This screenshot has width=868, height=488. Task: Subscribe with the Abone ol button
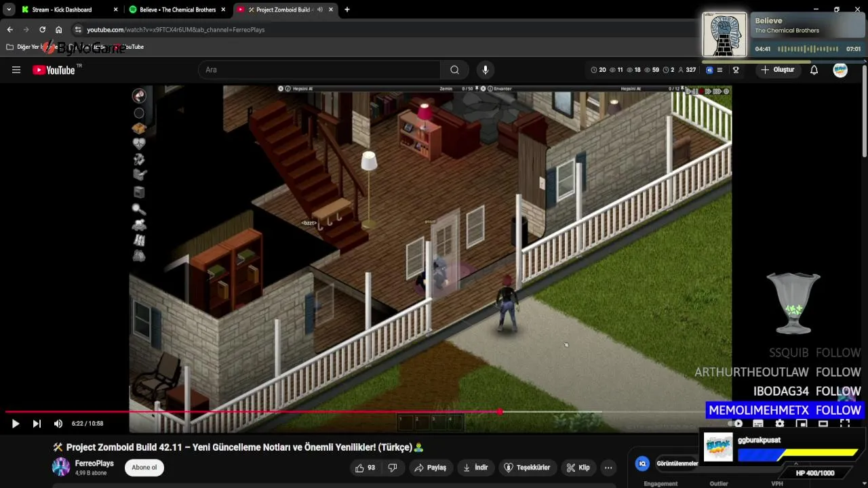144,468
